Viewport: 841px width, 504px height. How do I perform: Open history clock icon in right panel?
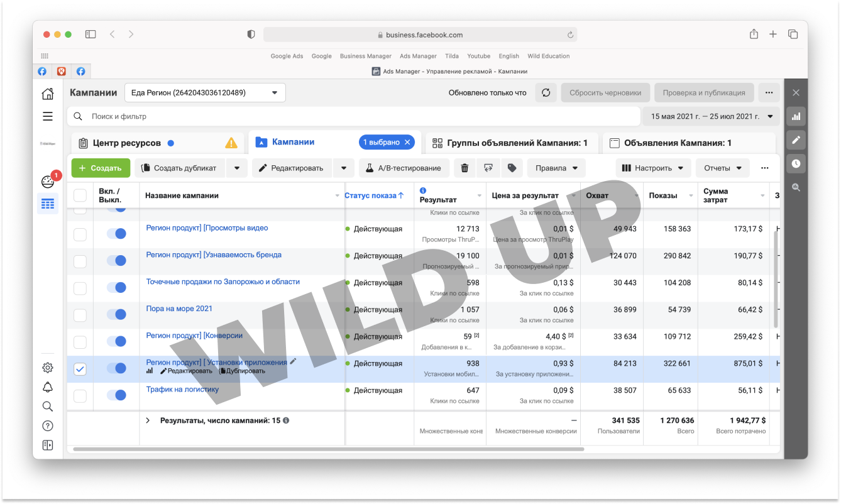pyautogui.click(x=796, y=163)
